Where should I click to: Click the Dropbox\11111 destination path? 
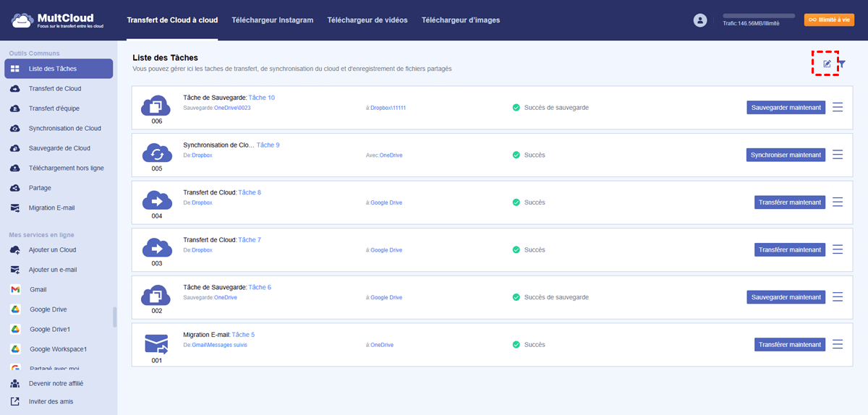[x=388, y=108]
